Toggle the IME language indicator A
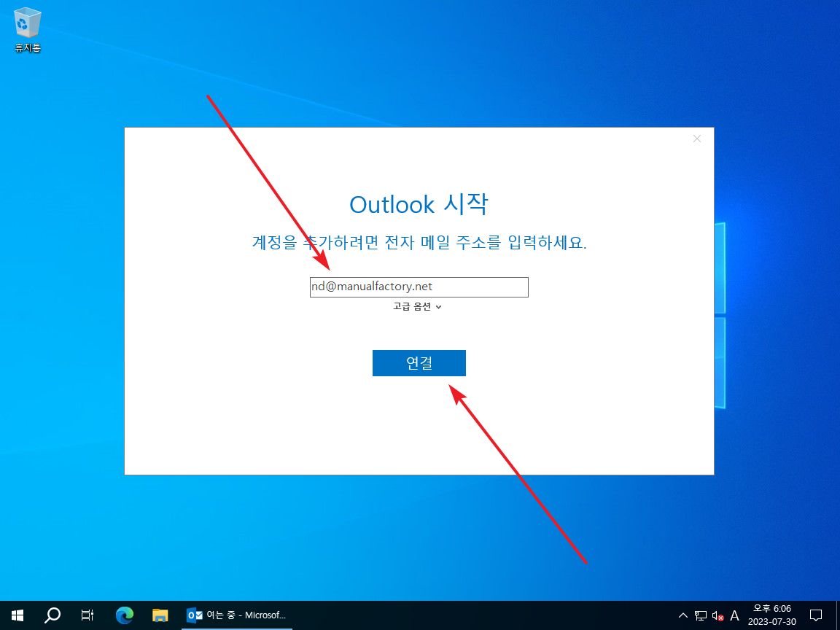 tap(734, 615)
